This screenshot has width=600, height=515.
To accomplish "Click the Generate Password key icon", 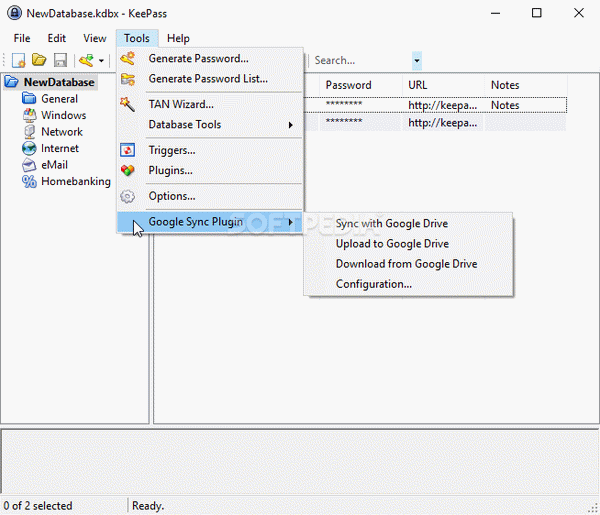I will [x=127, y=58].
